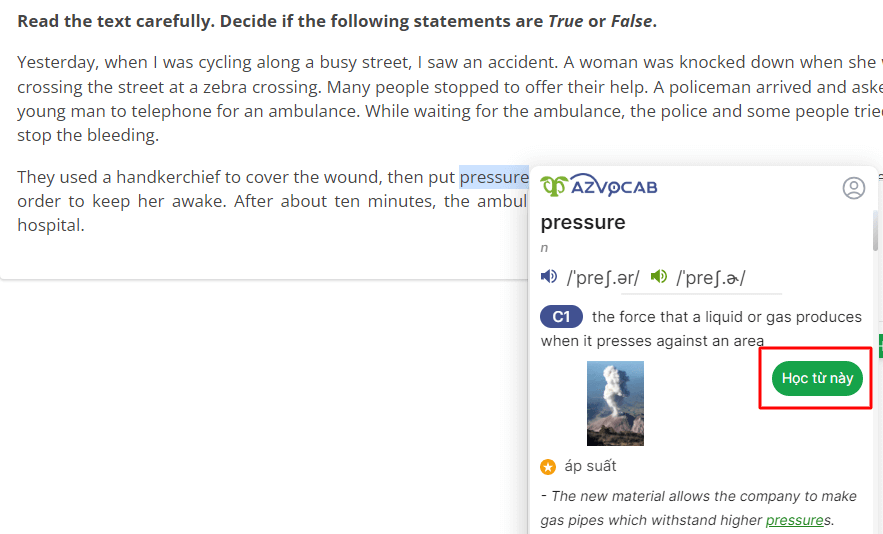
Task: Click the headword "pressure" in popup
Action: 583,222
